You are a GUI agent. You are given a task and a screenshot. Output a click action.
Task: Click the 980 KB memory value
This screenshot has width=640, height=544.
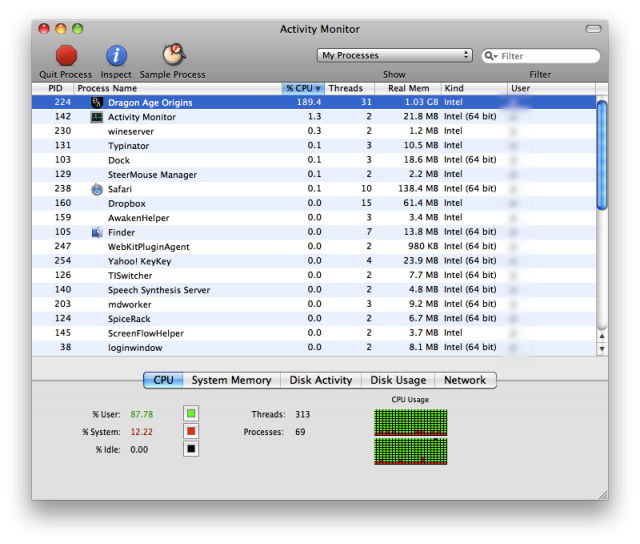(423, 246)
